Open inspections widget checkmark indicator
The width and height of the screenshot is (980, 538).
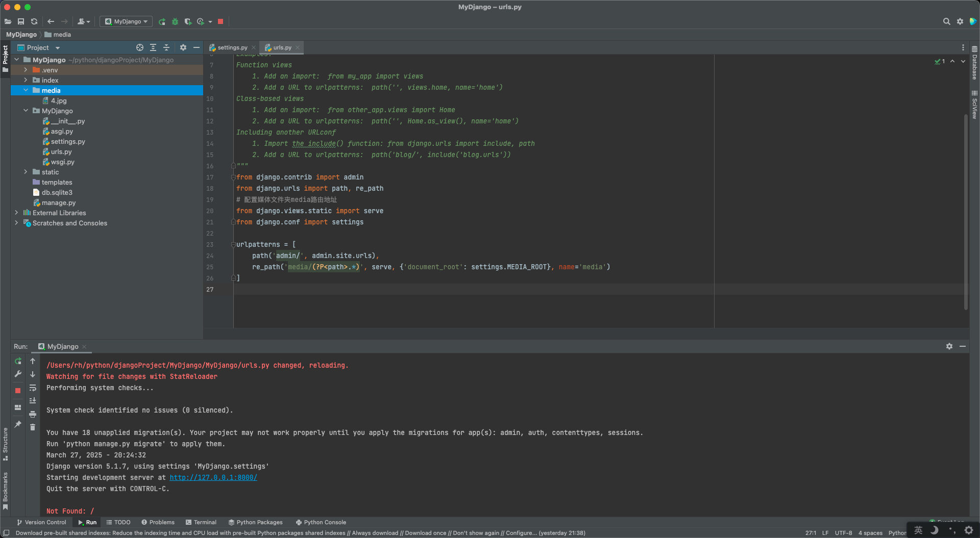940,61
